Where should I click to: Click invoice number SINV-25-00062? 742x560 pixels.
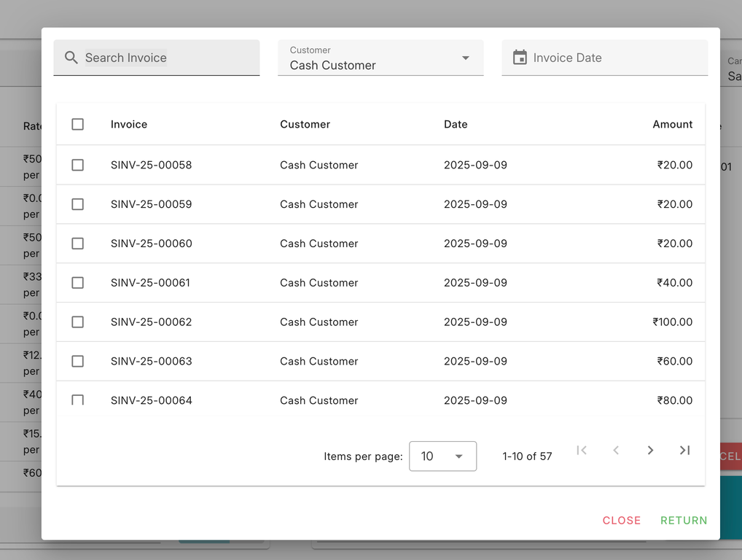pyautogui.click(x=152, y=322)
